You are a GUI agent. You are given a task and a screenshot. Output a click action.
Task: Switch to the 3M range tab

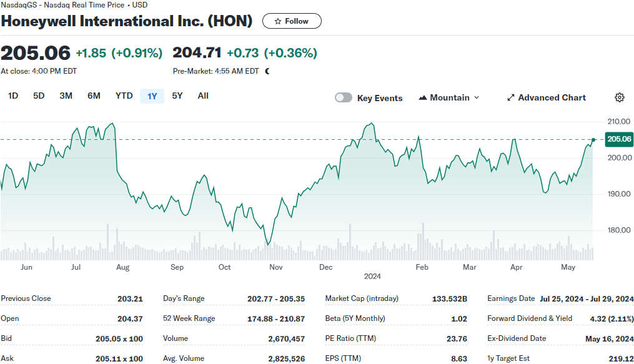[x=66, y=96]
